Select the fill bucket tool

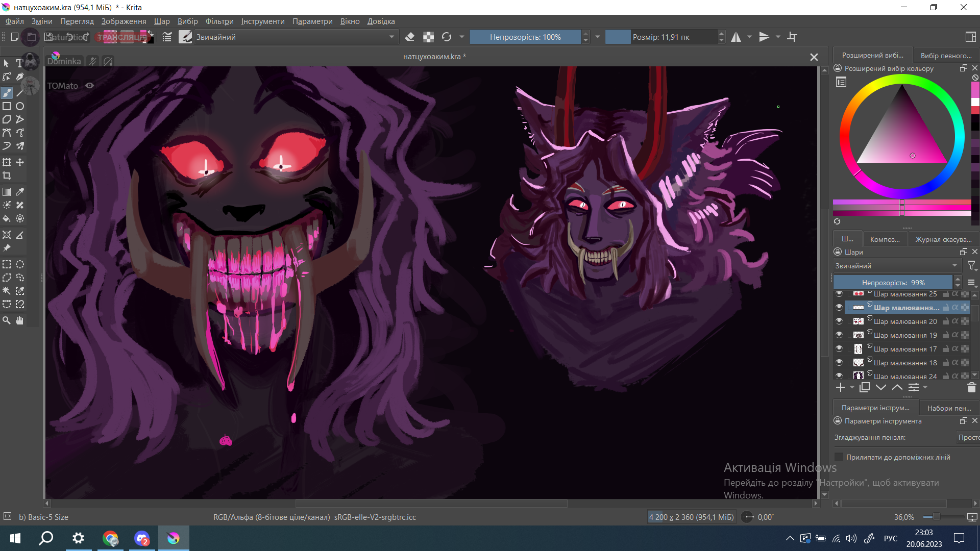click(7, 218)
